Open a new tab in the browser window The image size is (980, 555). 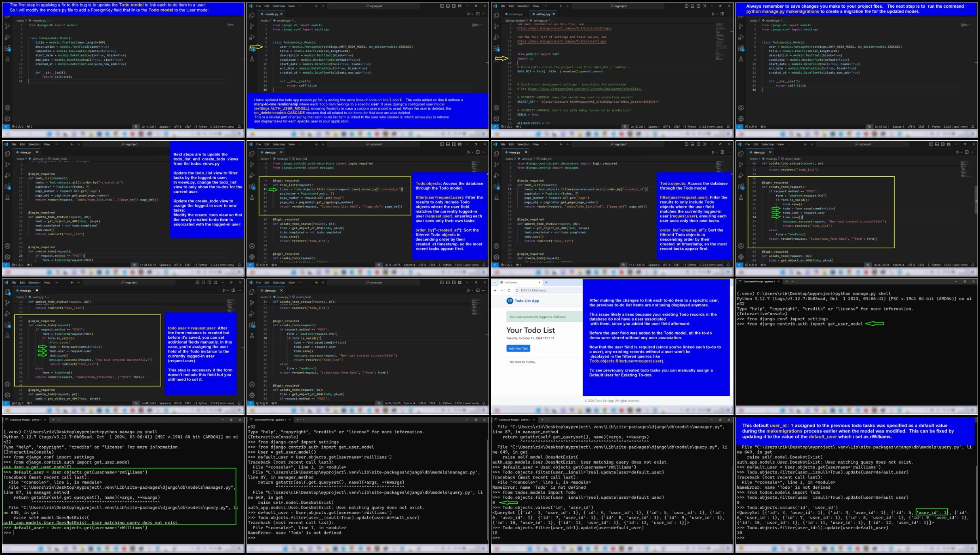(x=546, y=283)
